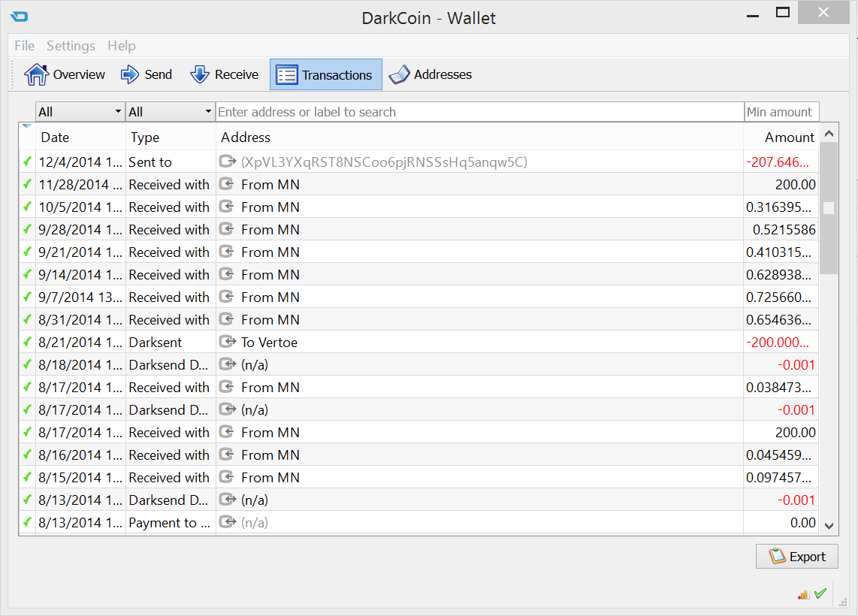Click the Receive down-arrow icon
Screen dimensions: 858x616
pyautogui.click(x=200, y=74)
